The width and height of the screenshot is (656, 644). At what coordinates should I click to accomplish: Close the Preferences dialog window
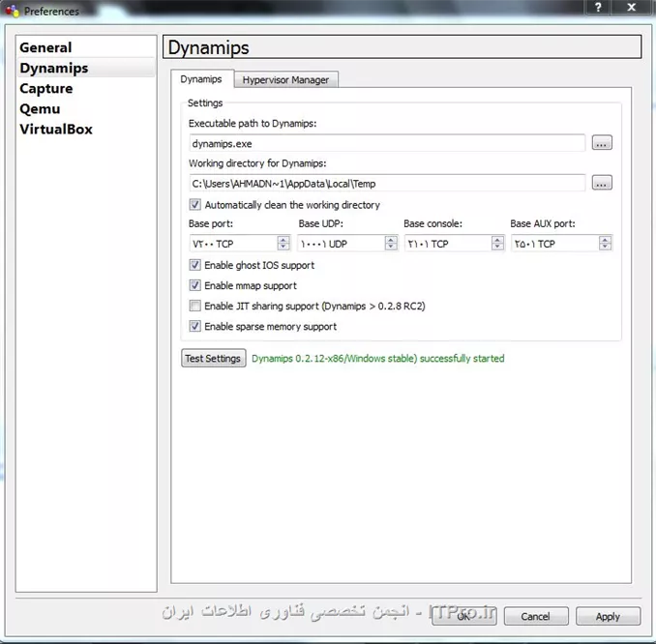(632, 7)
